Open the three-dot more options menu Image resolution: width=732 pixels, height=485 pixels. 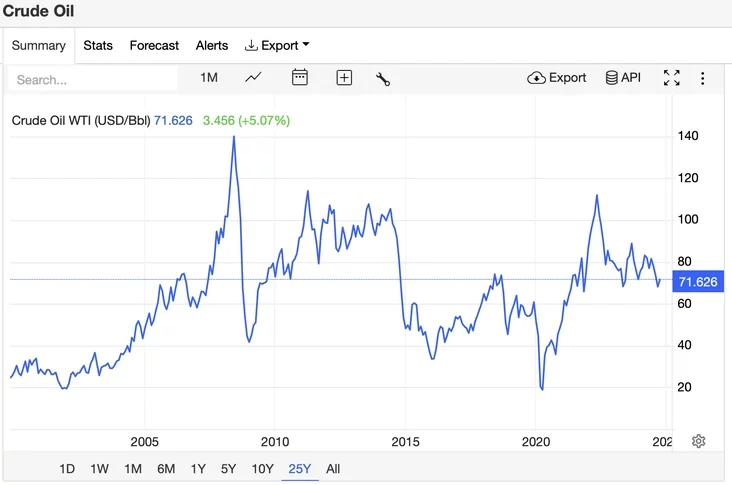pos(702,78)
